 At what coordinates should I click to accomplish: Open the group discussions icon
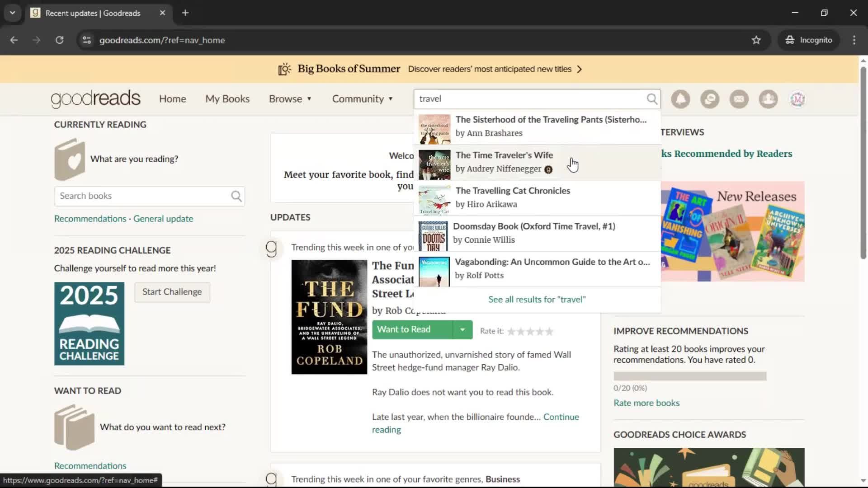tap(710, 99)
